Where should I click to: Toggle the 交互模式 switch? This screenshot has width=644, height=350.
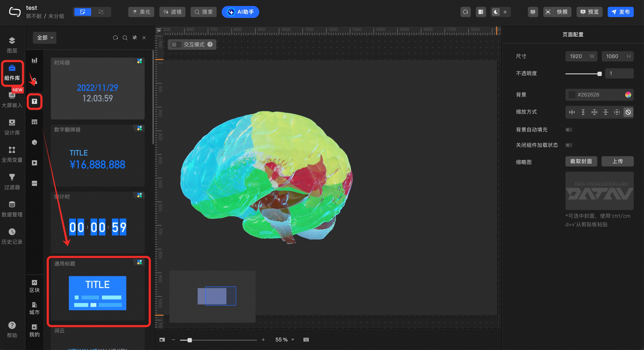pos(176,45)
